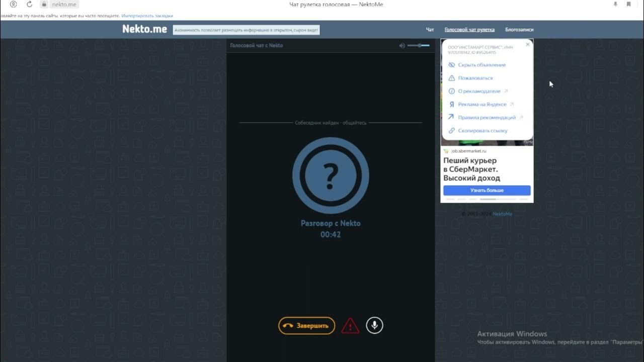Click the Яндекс Я icon in the ad menu
Image resolution: width=644 pixels, height=362 pixels.
coord(451,104)
